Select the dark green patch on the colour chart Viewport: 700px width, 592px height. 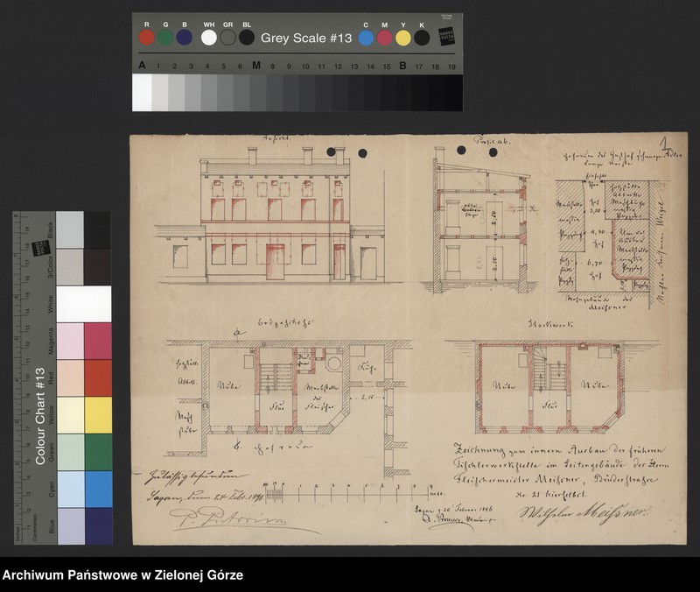98,452
